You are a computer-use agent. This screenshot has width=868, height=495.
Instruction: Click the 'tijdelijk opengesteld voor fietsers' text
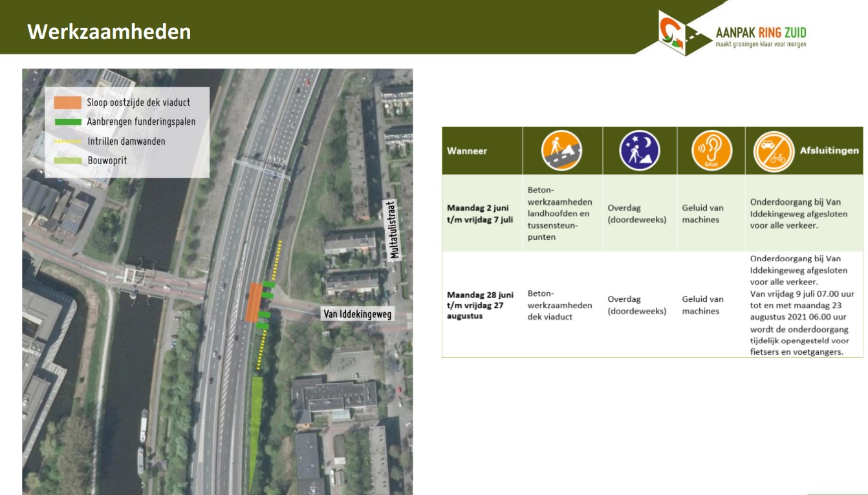799,346
